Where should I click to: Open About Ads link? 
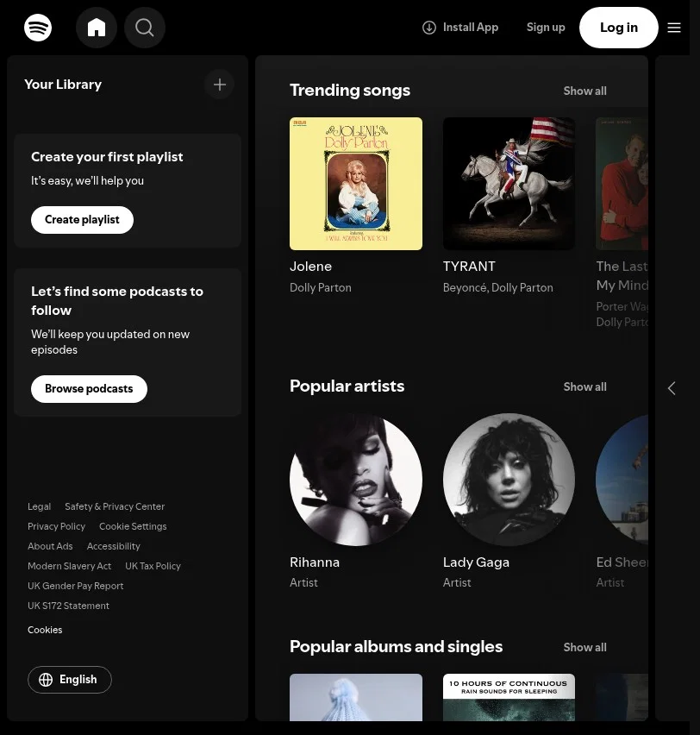(50, 546)
